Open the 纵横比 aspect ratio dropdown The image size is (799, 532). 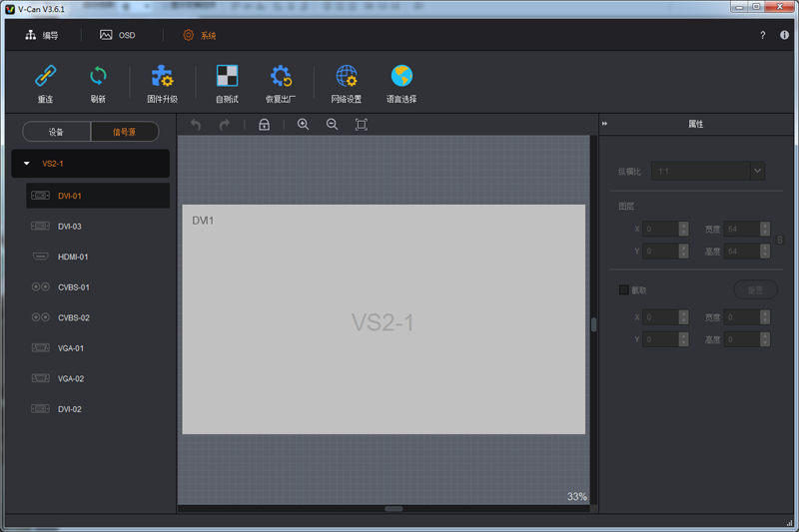pyautogui.click(x=756, y=172)
